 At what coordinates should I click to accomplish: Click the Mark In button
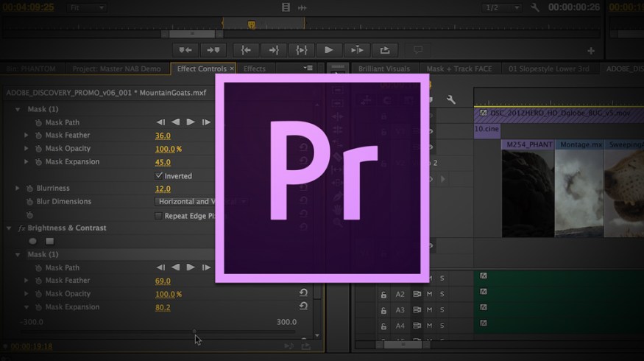(185, 50)
